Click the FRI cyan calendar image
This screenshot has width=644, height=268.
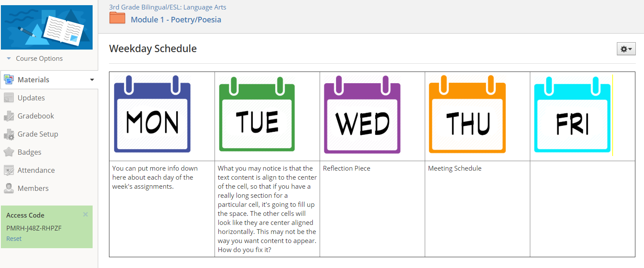coord(572,115)
